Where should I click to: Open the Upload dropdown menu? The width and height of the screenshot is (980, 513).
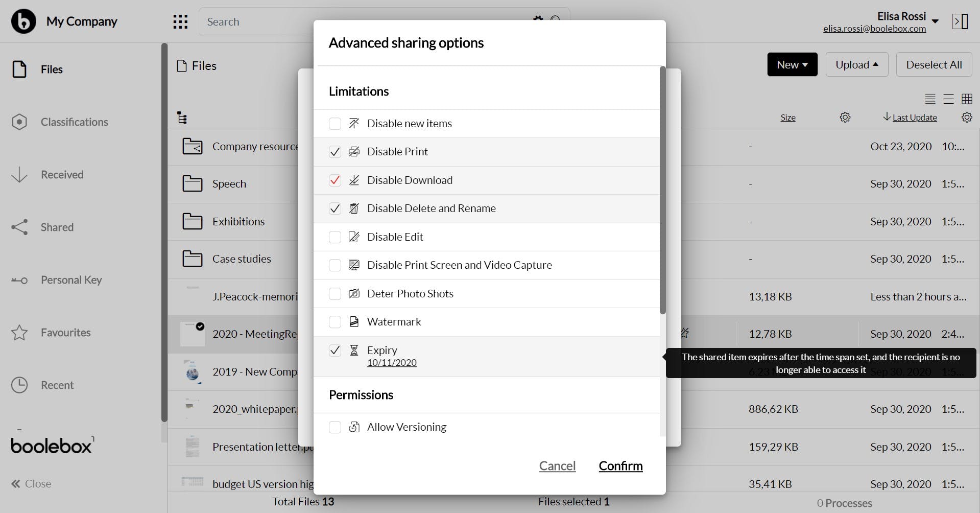[x=857, y=64]
